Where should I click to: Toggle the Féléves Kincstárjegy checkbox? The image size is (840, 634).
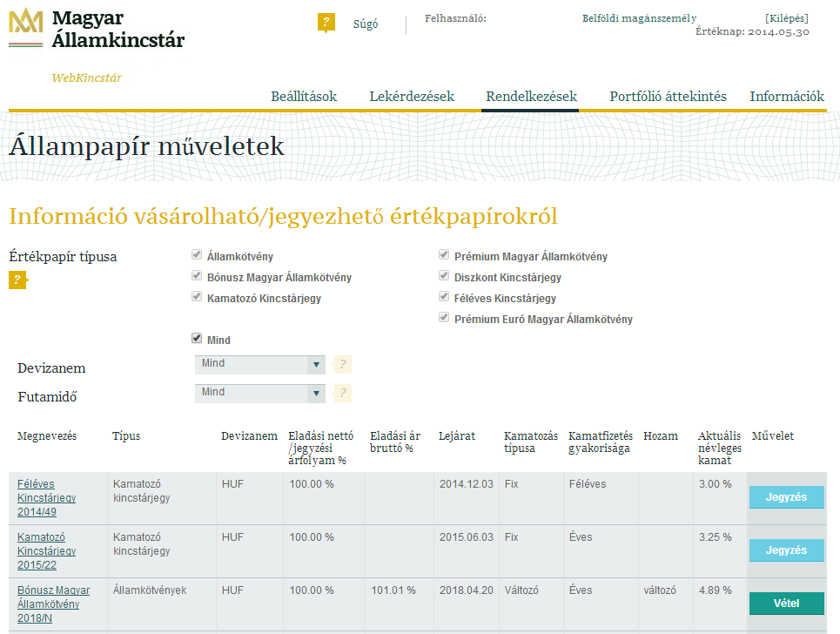click(444, 296)
